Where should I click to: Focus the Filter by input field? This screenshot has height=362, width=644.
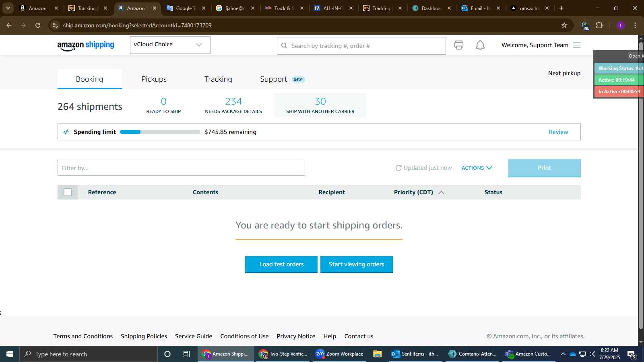(x=181, y=168)
